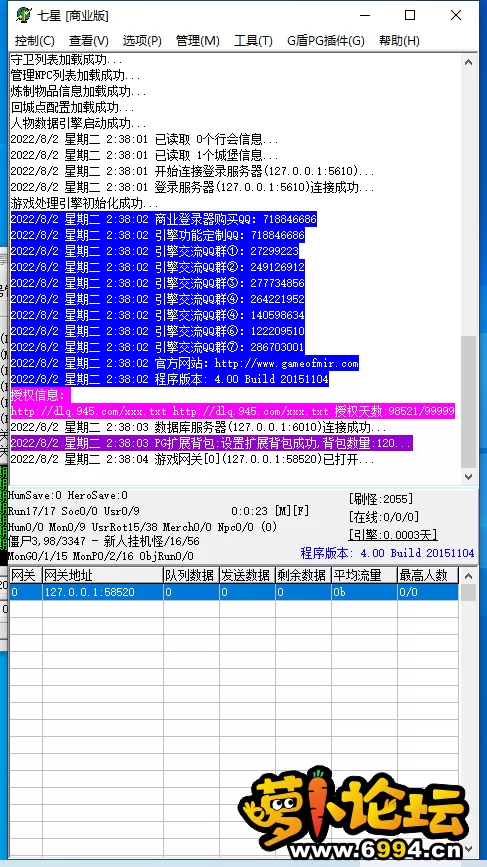Viewport: 487px width, 867px height.
Task: Click log pane scrollbar down arrow
Action: pos(469,476)
